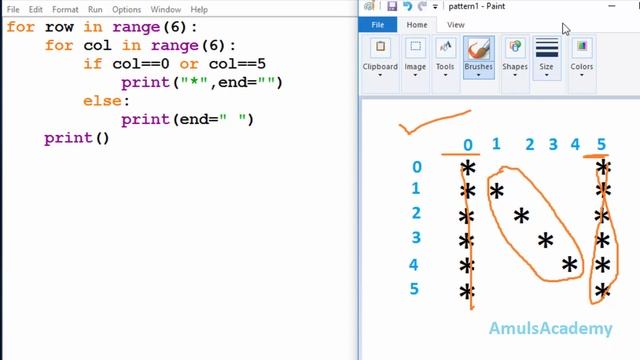Click the 'print(end=" ")' code line
The width and height of the screenshot is (640, 360).
click(187, 120)
